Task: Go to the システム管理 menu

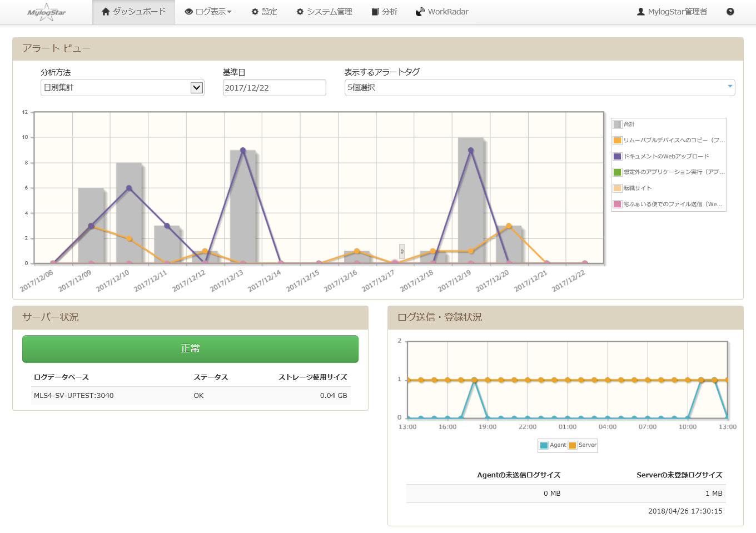Action: (329, 12)
